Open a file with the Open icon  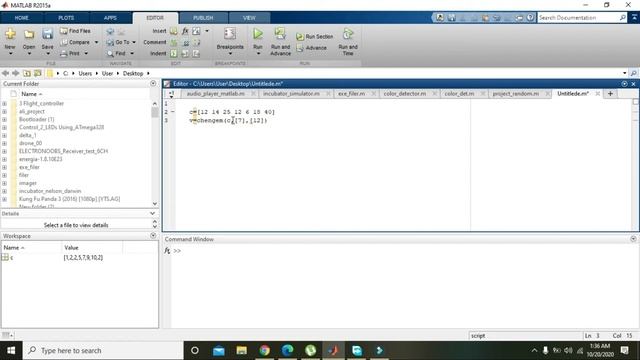pos(29,34)
